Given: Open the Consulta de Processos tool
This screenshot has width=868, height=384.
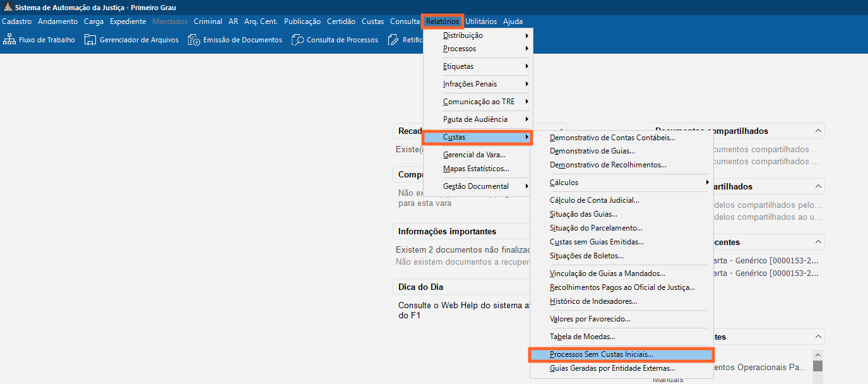Looking at the screenshot, I should [297, 40].
